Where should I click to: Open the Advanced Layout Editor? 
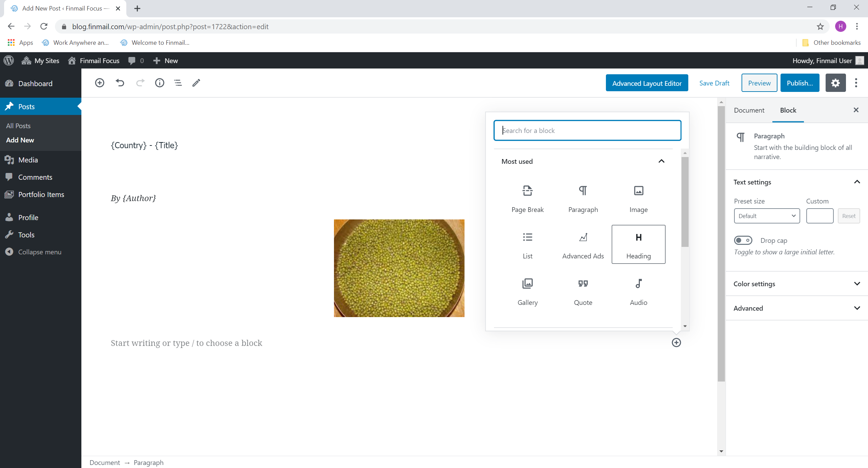pyautogui.click(x=647, y=83)
